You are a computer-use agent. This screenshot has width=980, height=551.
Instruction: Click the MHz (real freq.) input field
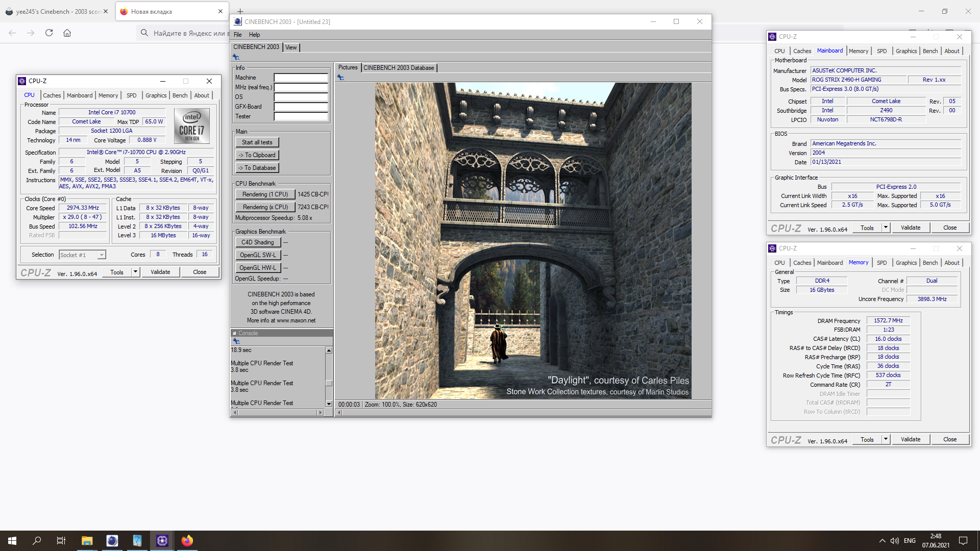point(301,87)
